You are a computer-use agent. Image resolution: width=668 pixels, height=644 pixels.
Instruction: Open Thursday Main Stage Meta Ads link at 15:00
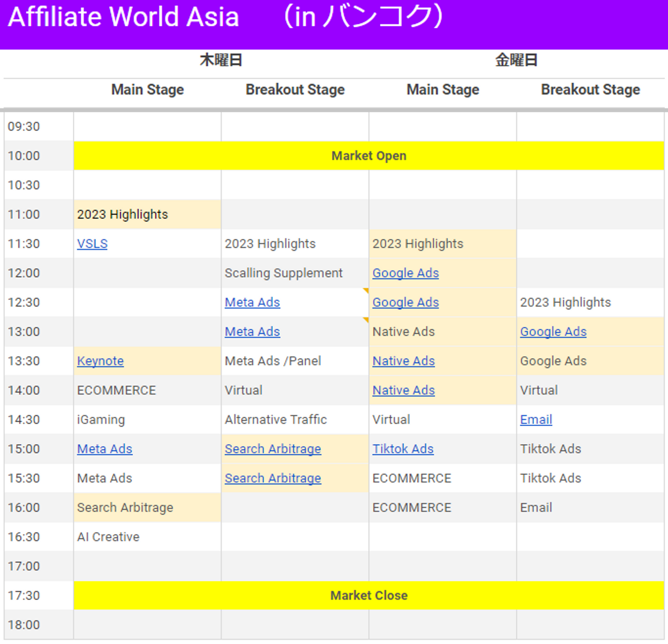(104, 449)
